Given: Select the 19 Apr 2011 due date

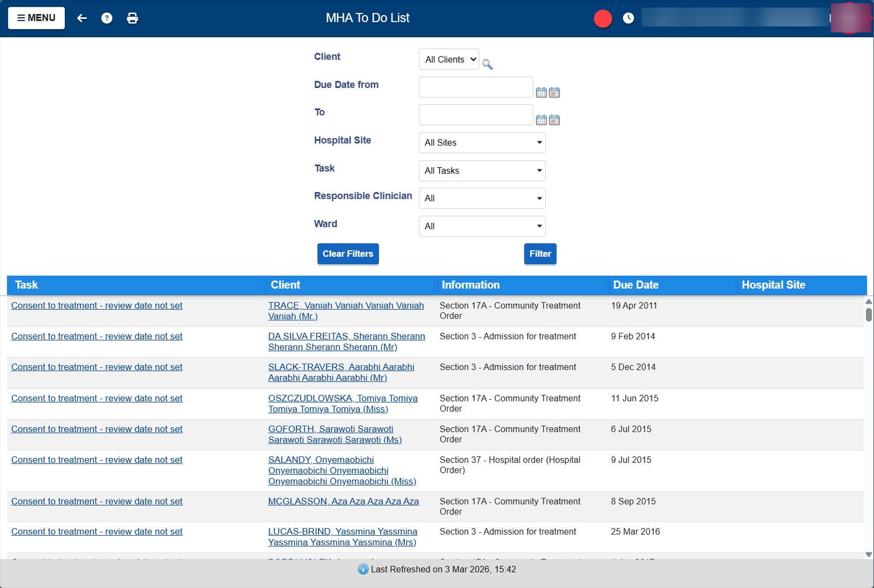Looking at the screenshot, I should pyautogui.click(x=634, y=305).
